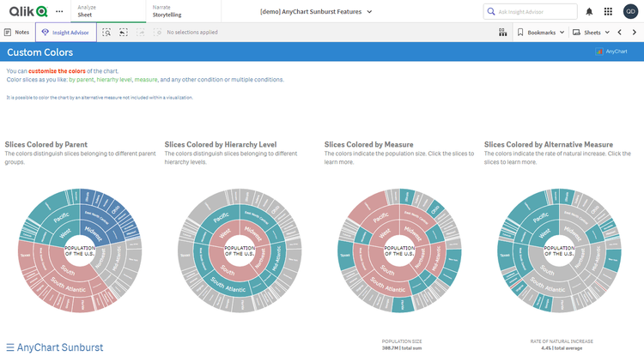The width and height of the screenshot is (644, 362).
Task: Expand the Bookmarks dropdown
Action: click(541, 32)
